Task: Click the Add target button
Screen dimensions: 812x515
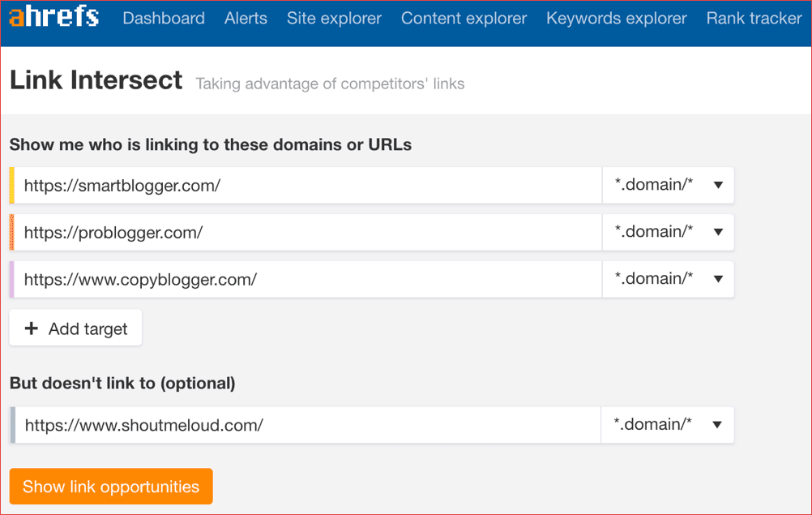Action: click(x=75, y=328)
